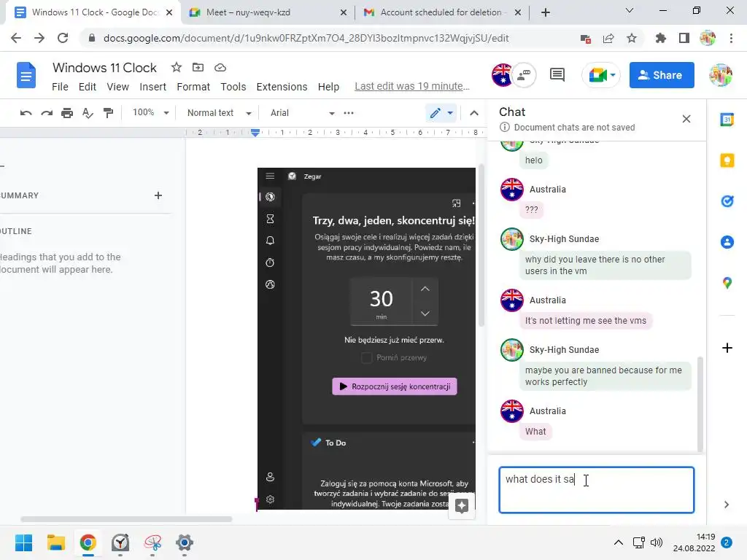
Task: Check cloud save status icon
Action: click(x=220, y=68)
